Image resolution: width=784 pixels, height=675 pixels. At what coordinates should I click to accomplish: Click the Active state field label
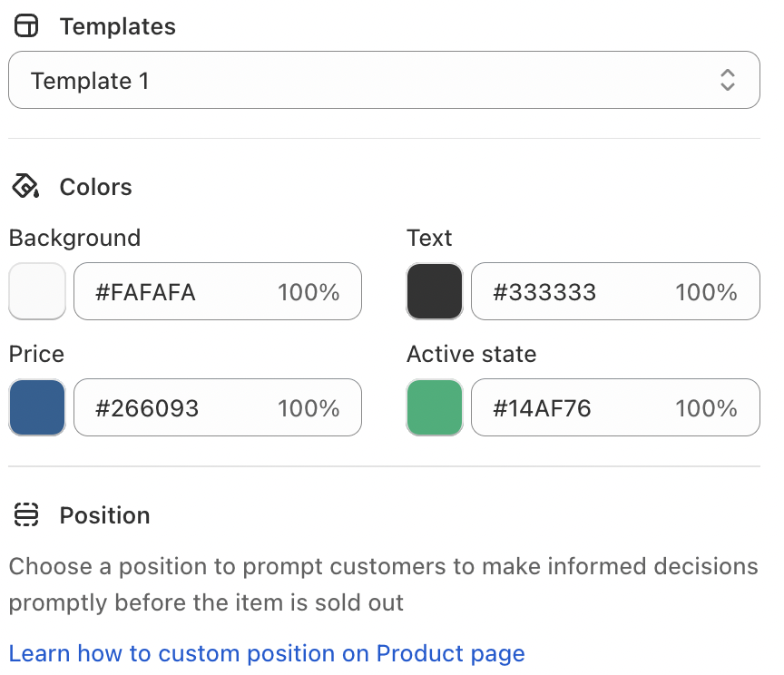(x=472, y=354)
